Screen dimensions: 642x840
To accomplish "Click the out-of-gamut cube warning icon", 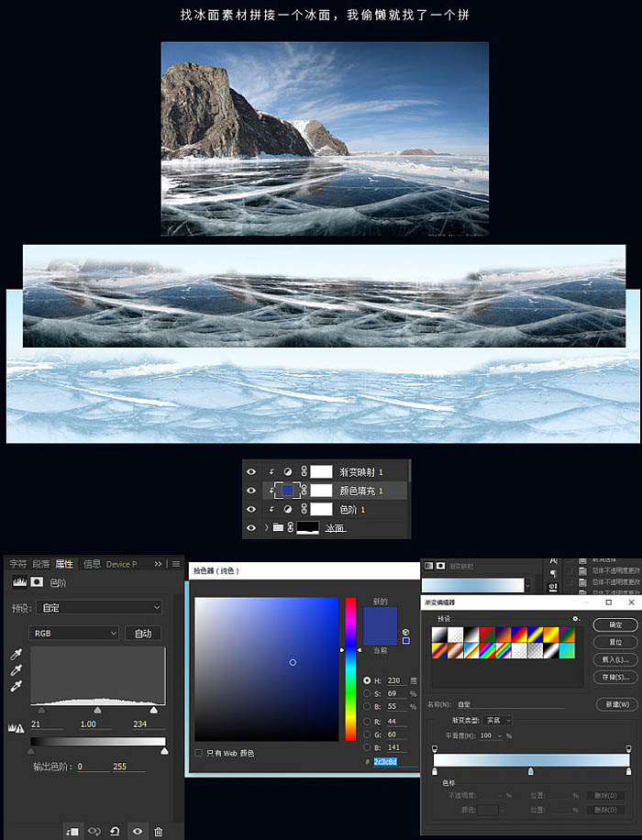I will coord(405,632).
